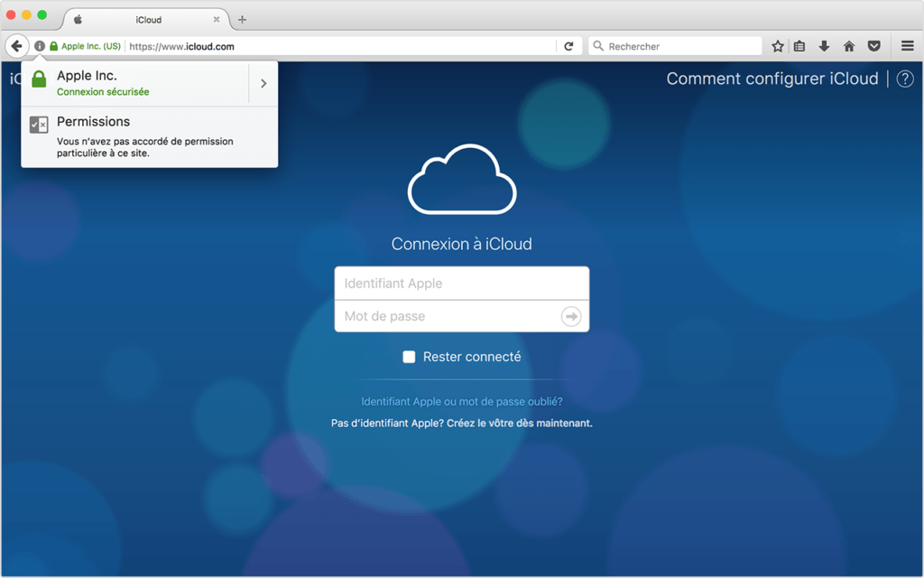The width and height of the screenshot is (924, 578).
Task: Click the permission description text in popup
Action: [145, 147]
